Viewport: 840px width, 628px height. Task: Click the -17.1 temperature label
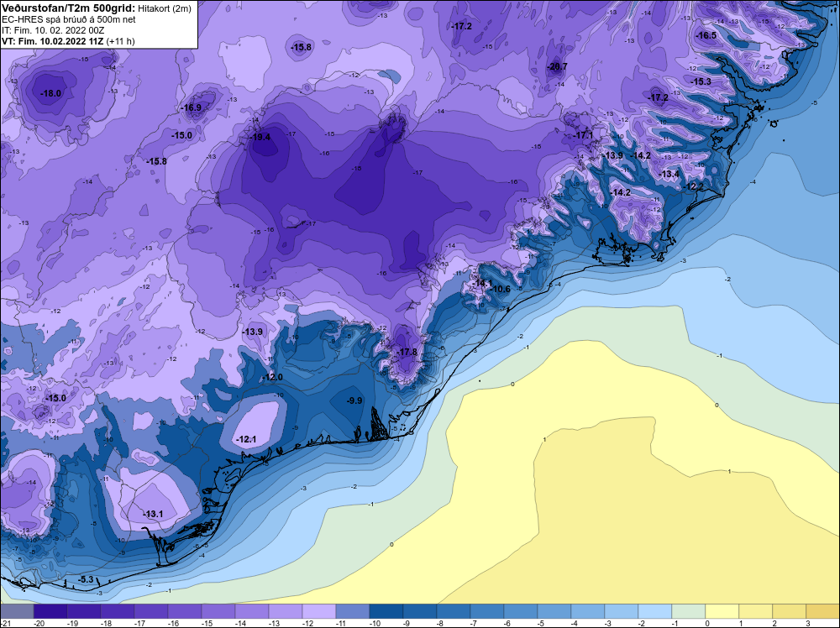(584, 136)
